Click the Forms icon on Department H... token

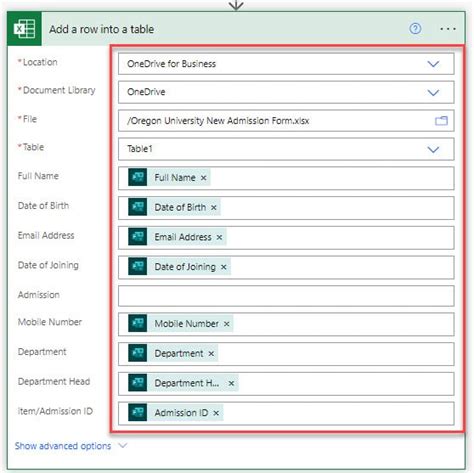(x=138, y=382)
